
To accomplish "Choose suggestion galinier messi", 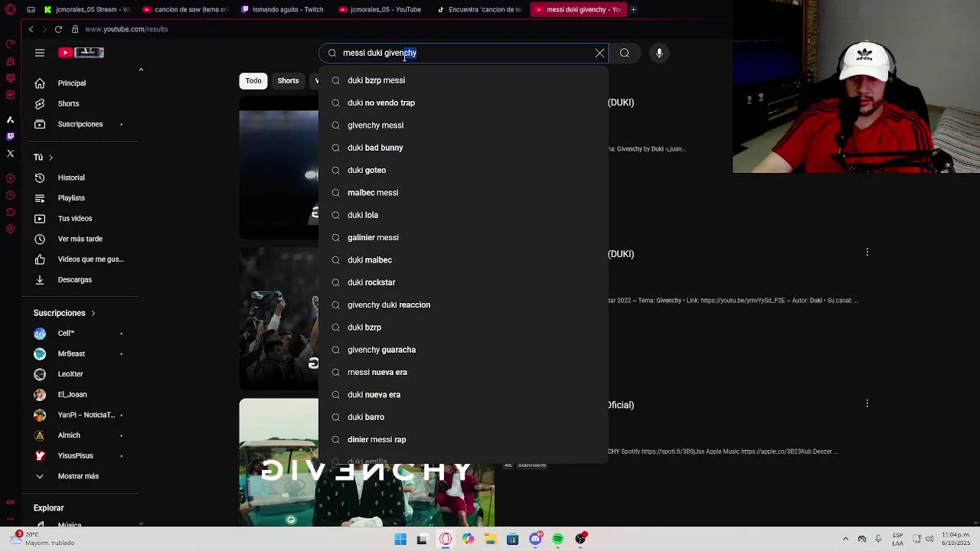I will coord(464,237).
